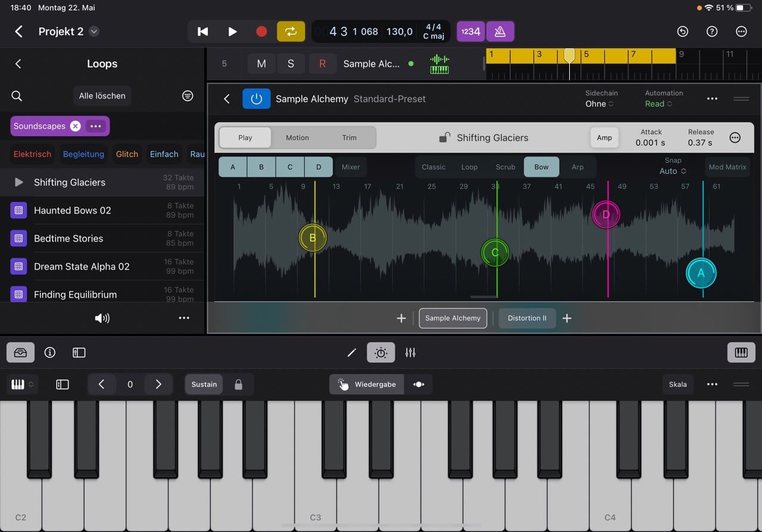
Task: Toggle the lock next to Shifting Glaciers
Action: point(444,137)
